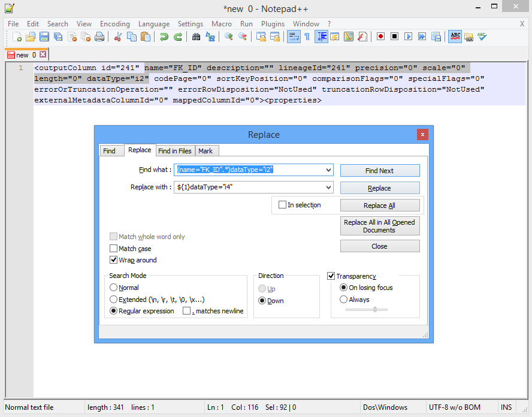The image size is (532, 417).
Task: Zoom in using the magnifier plus icon
Action: pos(229,37)
